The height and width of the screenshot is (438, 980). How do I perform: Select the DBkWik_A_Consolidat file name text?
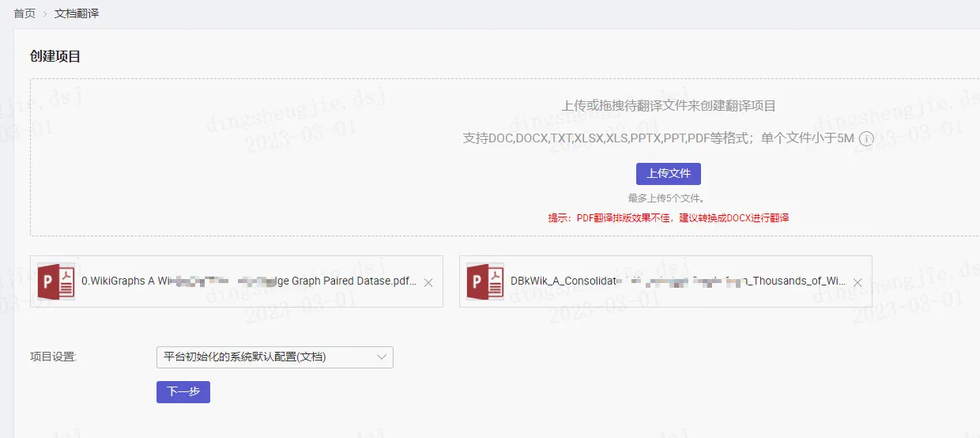tap(678, 281)
